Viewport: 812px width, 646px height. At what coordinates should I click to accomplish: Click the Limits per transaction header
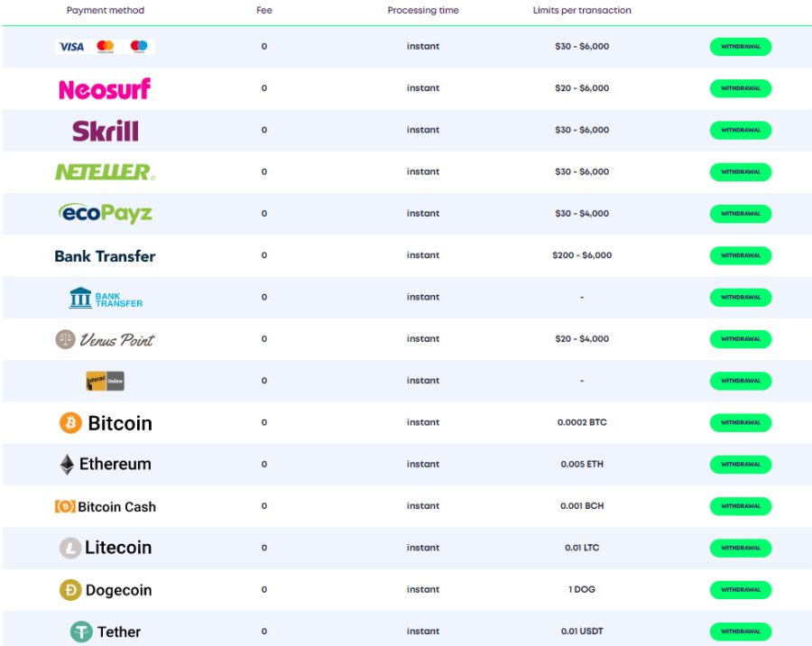tap(582, 11)
